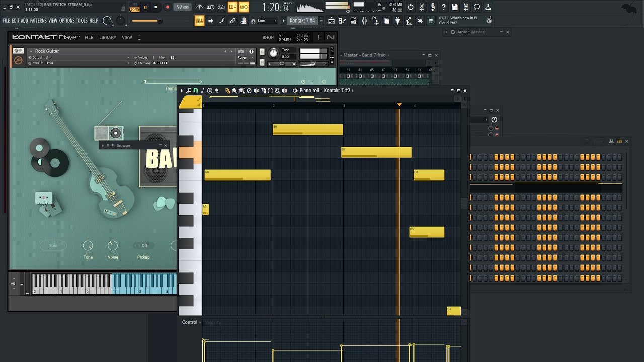Click the step edit arrow icon

coord(210,21)
